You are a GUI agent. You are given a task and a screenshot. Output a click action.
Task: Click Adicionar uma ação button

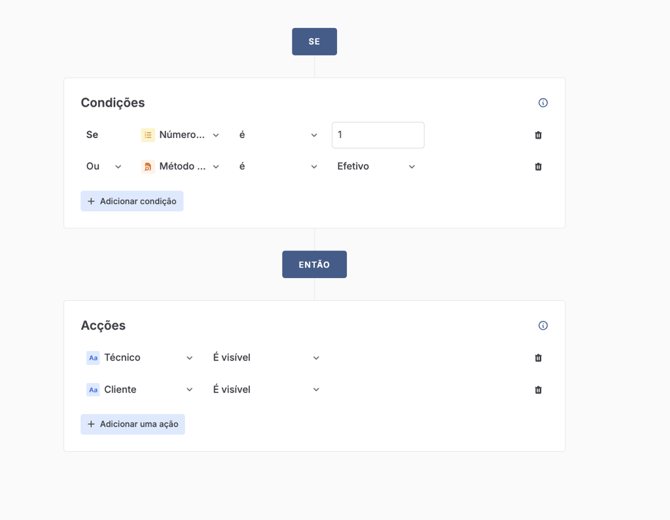(133, 424)
